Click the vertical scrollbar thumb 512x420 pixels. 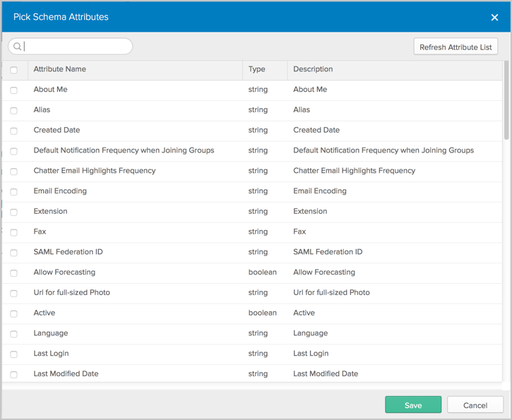(506, 100)
